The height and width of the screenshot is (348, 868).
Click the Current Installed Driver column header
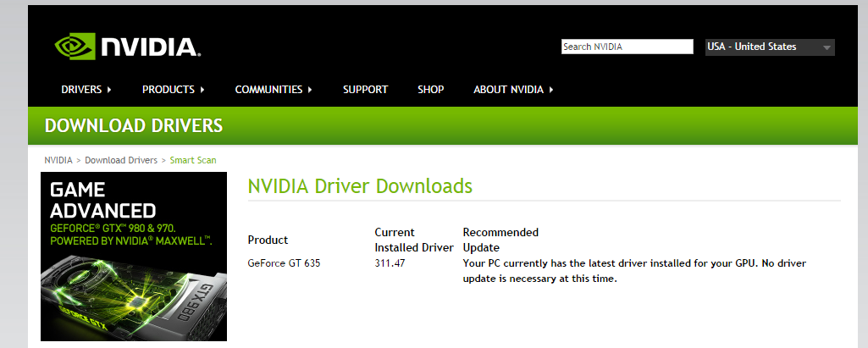point(414,240)
